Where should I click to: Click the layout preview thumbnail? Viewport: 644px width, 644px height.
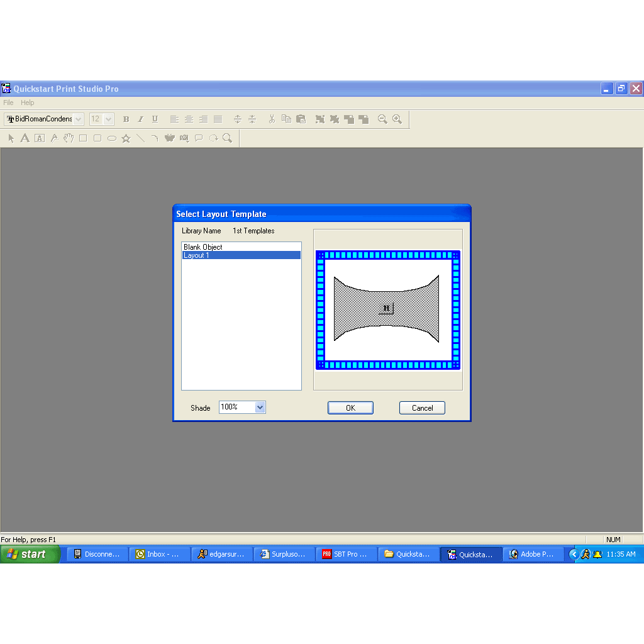387,309
